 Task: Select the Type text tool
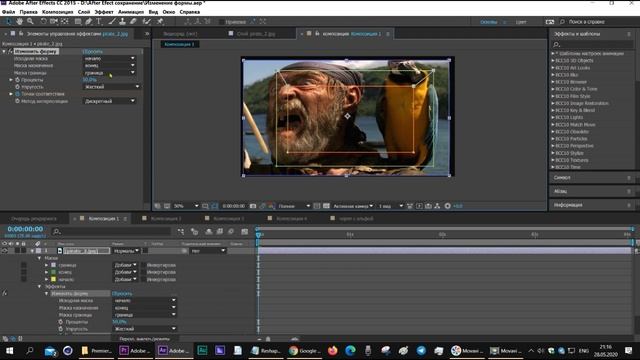(x=99, y=22)
